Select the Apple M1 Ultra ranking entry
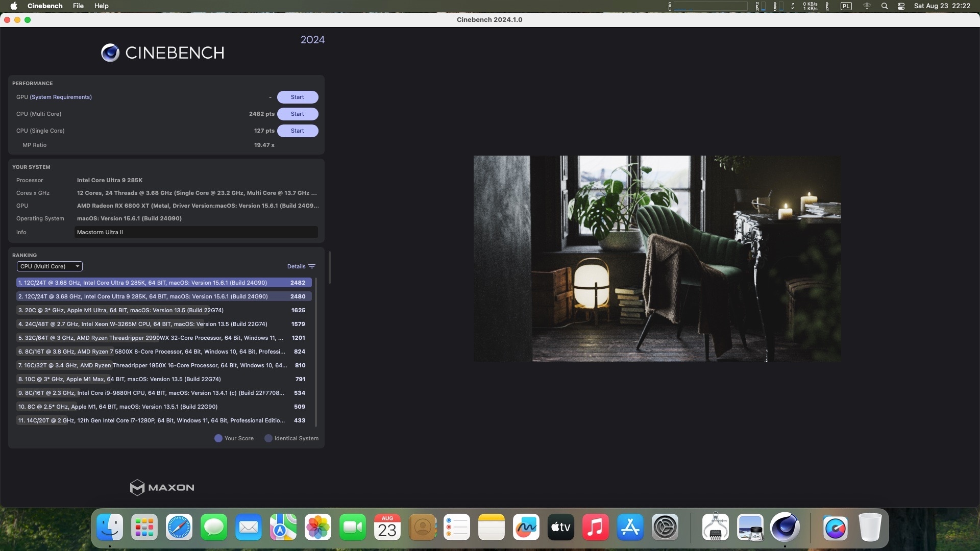Viewport: 980px width, 551px height. [x=153, y=310]
